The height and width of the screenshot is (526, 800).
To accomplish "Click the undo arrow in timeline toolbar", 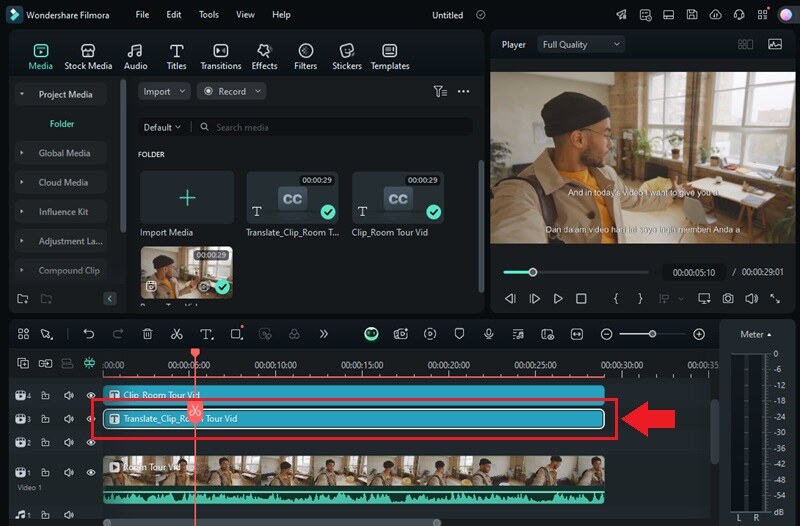I will pyautogui.click(x=89, y=334).
